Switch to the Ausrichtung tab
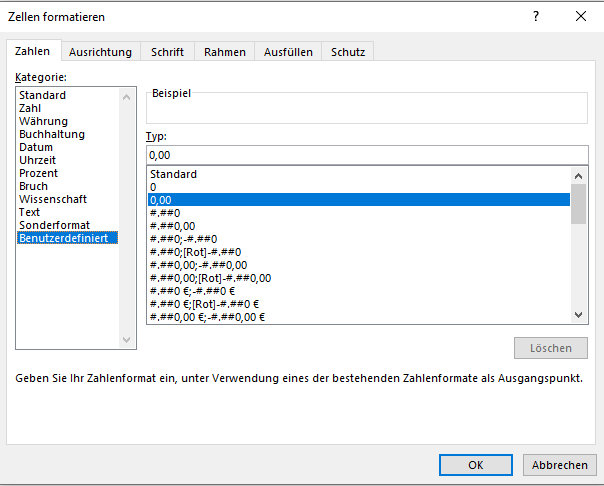 pyautogui.click(x=100, y=52)
